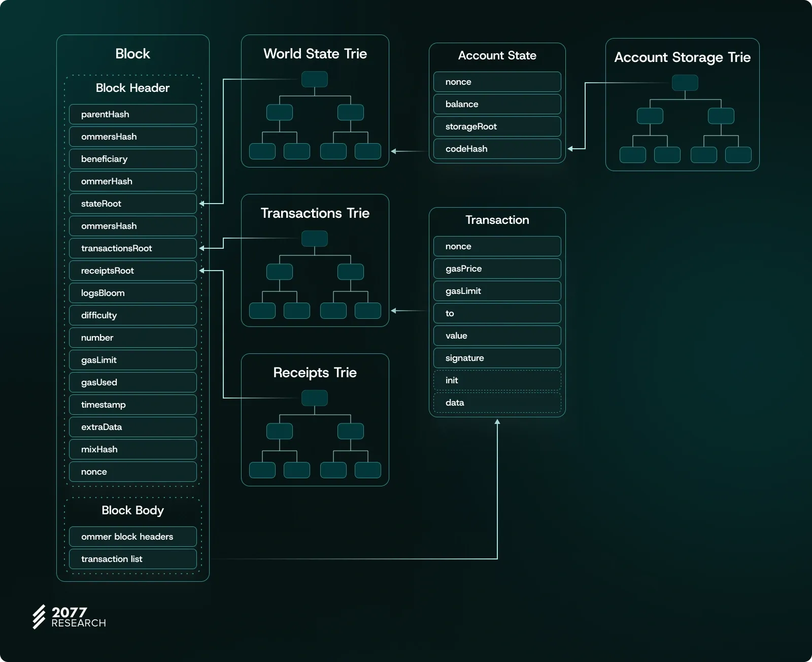Click the signature field in Transaction
The height and width of the screenshot is (662, 812).
(497, 358)
